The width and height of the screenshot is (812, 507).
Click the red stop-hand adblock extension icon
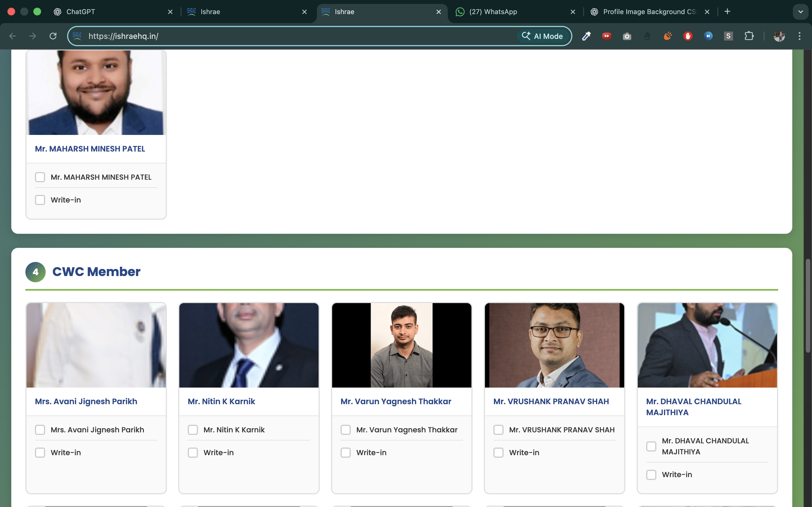pos(688,36)
